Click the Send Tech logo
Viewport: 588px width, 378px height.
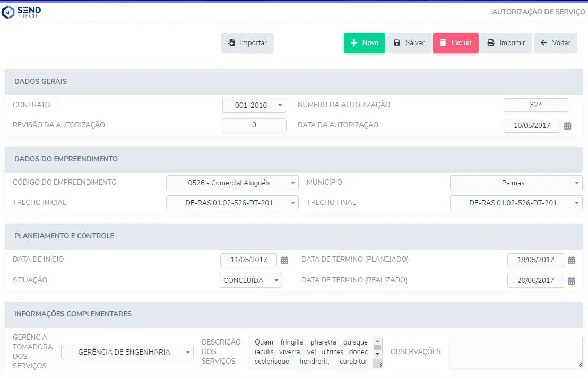tap(22, 12)
